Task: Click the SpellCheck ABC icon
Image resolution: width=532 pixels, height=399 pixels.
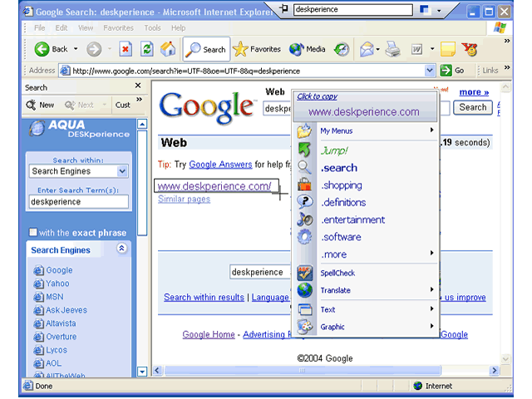Action: (304, 273)
